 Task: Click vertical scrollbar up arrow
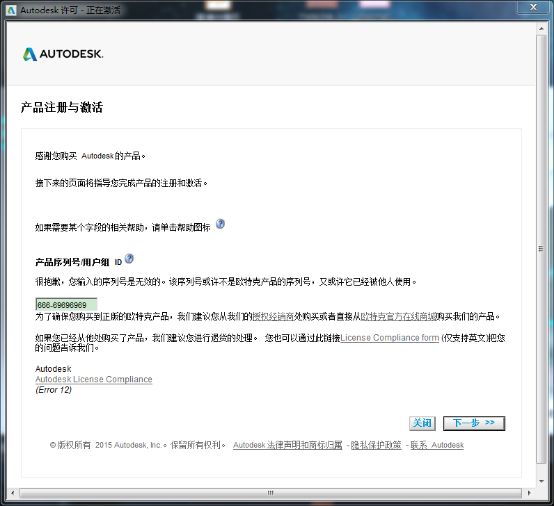541,28
